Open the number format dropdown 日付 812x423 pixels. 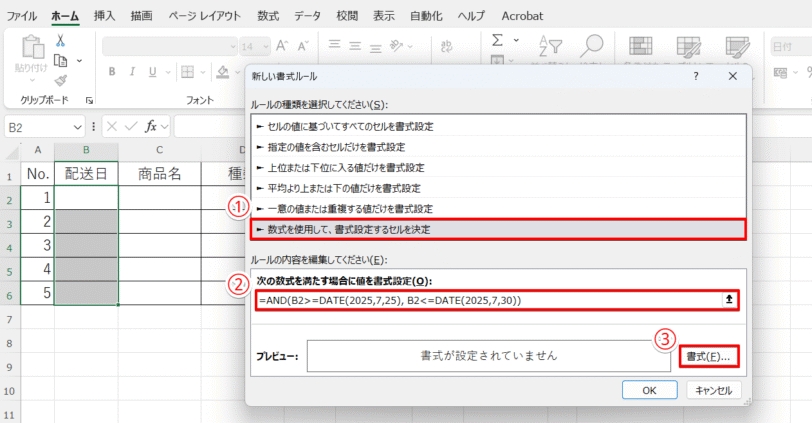point(791,47)
